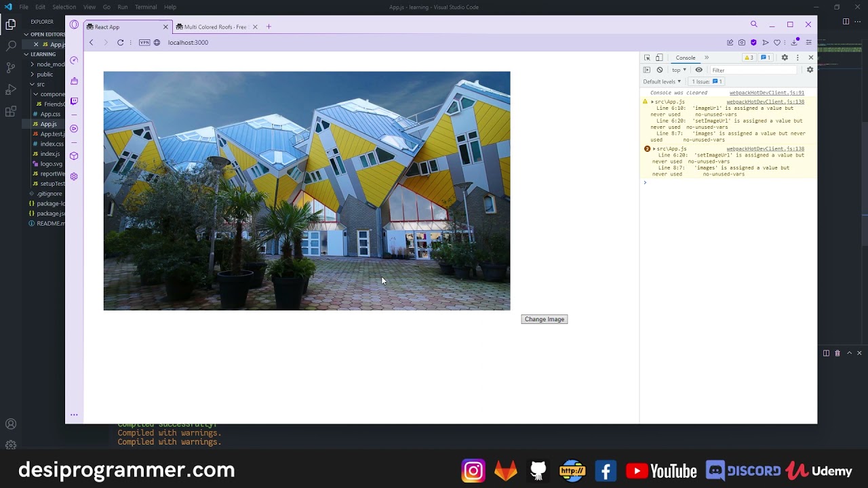The height and width of the screenshot is (488, 868).
Task: Toggle the VPN badge in address bar
Action: [x=144, y=42]
